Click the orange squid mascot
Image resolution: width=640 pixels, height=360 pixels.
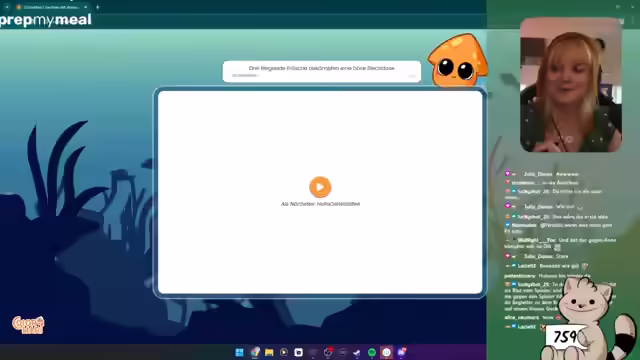[458, 60]
